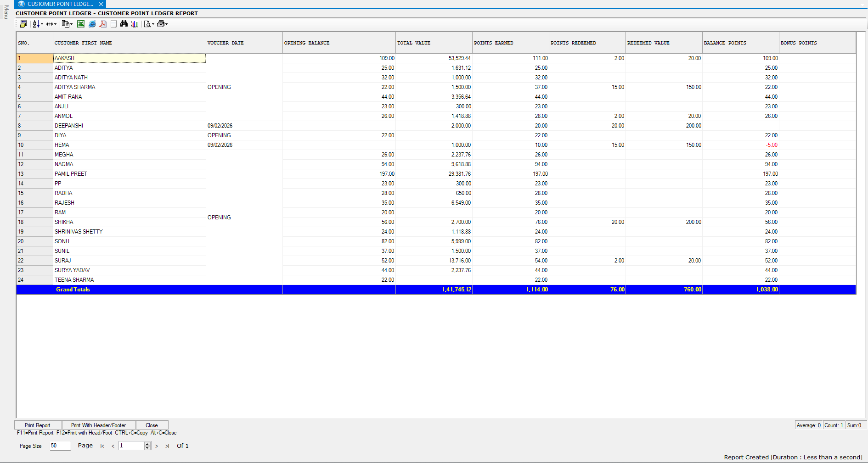Click the Print Report button
The image size is (868, 463).
[38, 425]
